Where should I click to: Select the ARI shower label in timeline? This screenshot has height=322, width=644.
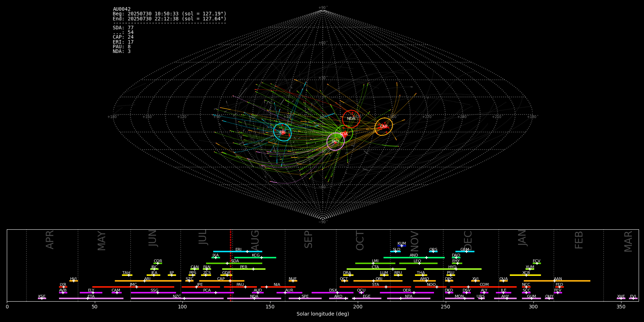click(x=147, y=279)
